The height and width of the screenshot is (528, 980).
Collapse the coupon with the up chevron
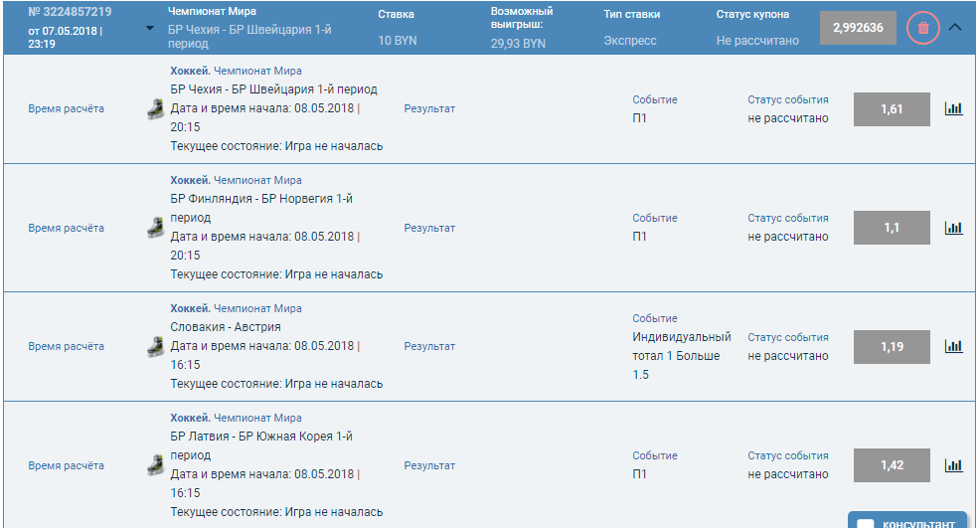(955, 28)
